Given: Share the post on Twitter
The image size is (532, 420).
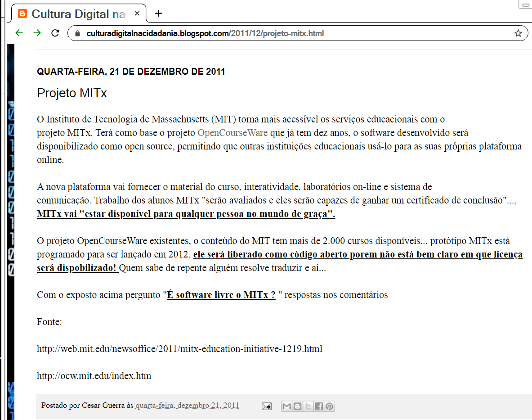Looking at the screenshot, I should click(x=308, y=406).
